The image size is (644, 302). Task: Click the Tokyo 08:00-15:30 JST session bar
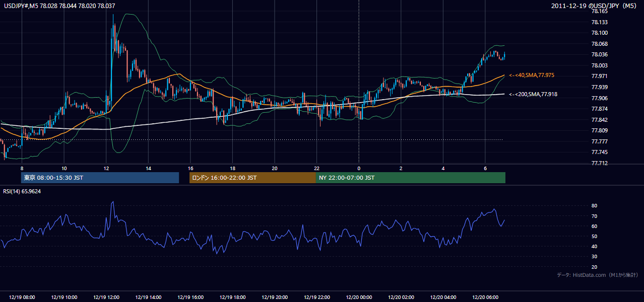(100, 178)
